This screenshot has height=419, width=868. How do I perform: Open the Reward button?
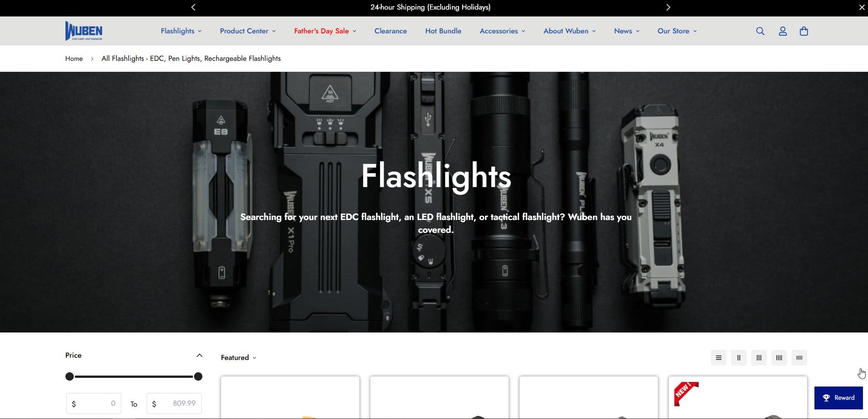838,398
